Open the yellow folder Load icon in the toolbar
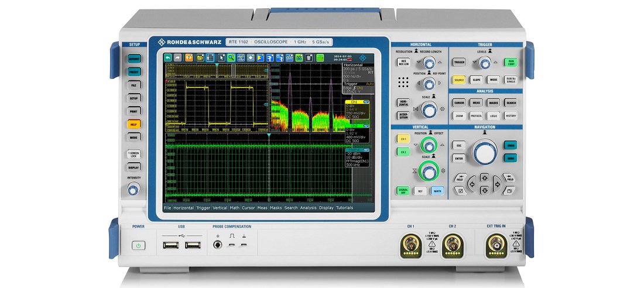644x288 pixels. [x=200, y=57]
